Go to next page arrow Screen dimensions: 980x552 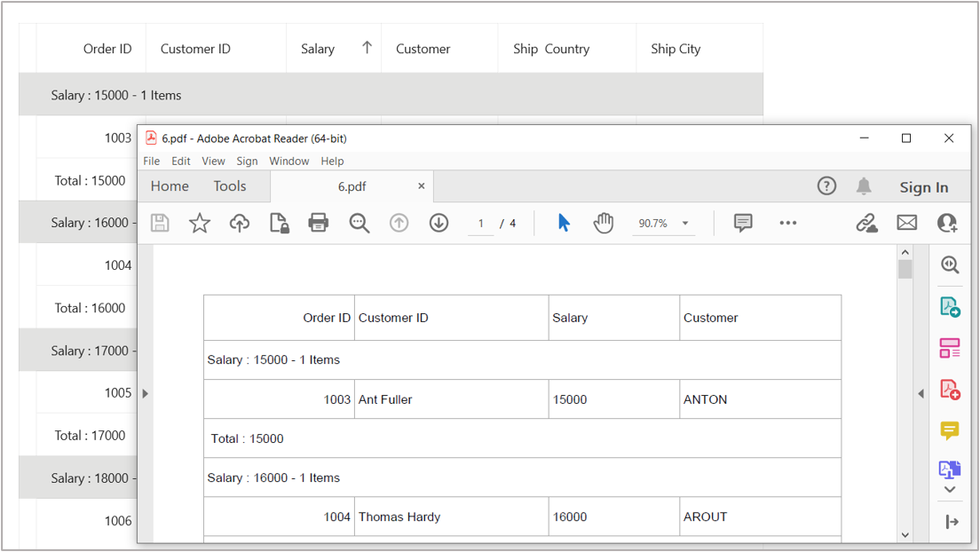coord(439,223)
